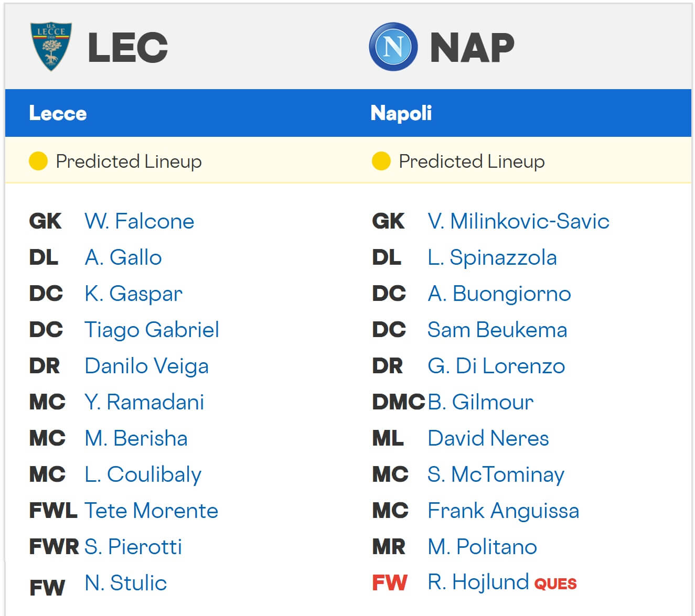
Task: Select A. Gallo in Lecce lineup
Action: (x=123, y=257)
